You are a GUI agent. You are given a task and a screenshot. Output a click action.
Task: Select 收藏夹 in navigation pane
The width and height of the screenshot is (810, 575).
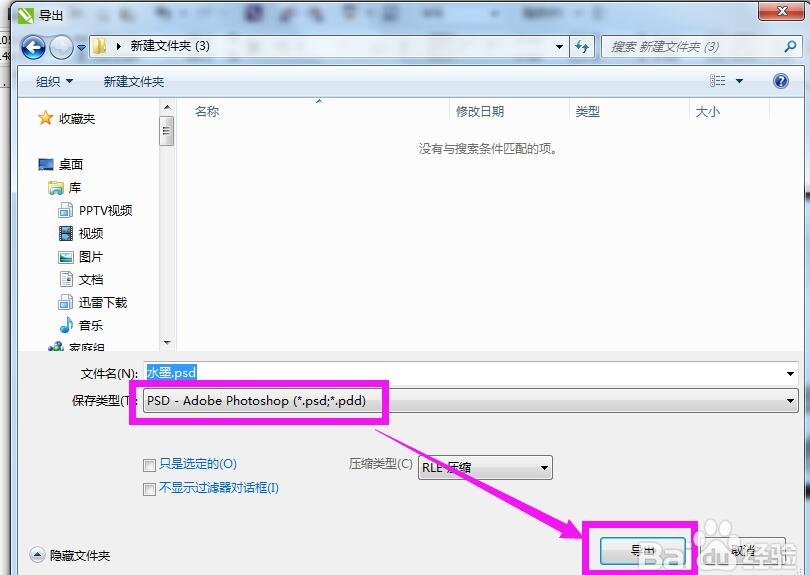[76, 119]
